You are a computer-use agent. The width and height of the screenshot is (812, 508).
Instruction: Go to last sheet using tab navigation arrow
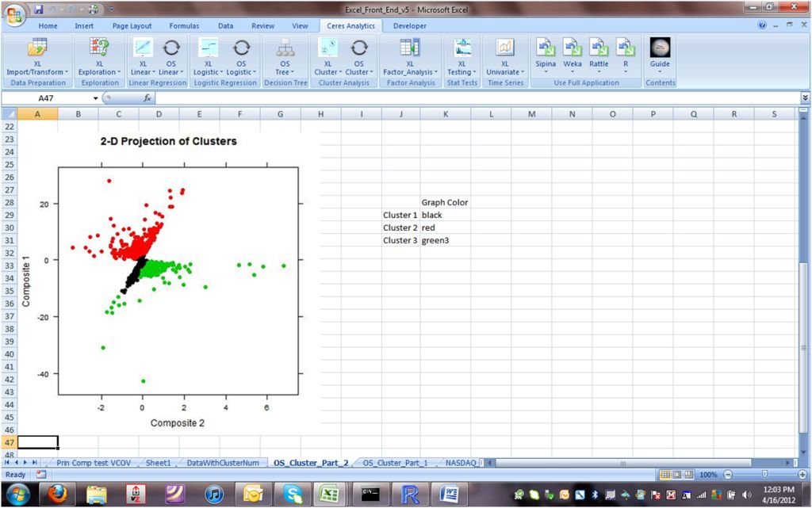(34, 463)
